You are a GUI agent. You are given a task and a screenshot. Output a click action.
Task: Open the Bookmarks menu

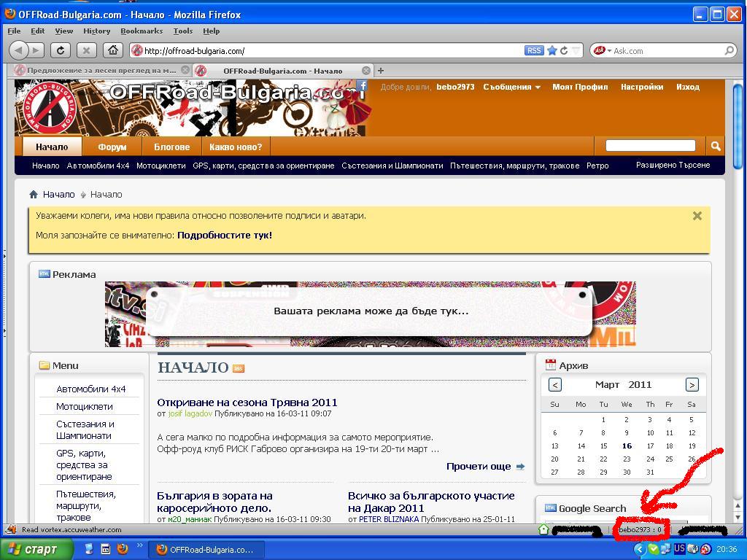[x=142, y=31]
